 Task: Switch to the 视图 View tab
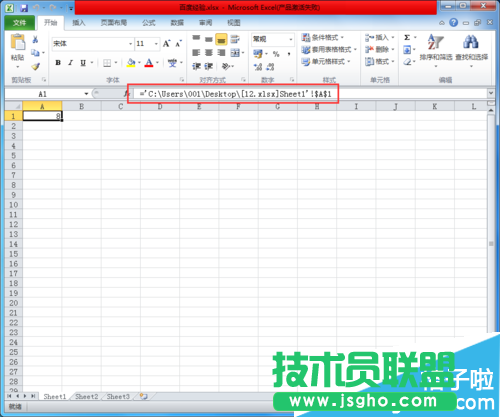(234, 23)
